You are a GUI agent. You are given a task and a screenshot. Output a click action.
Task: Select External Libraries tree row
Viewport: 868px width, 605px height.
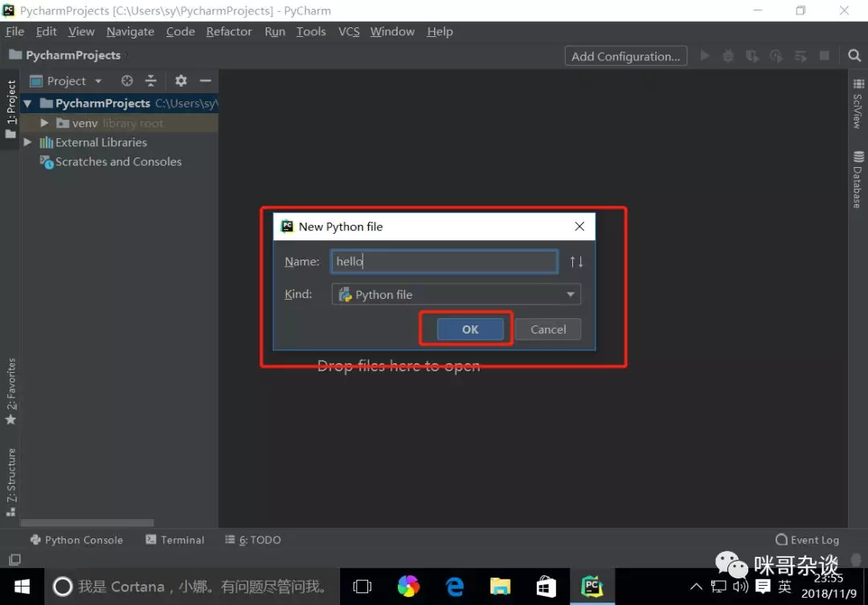pos(120,142)
